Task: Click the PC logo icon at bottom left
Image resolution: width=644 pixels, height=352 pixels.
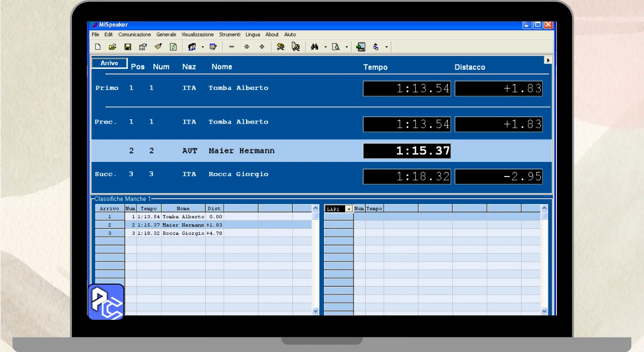Action: coord(106,302)
